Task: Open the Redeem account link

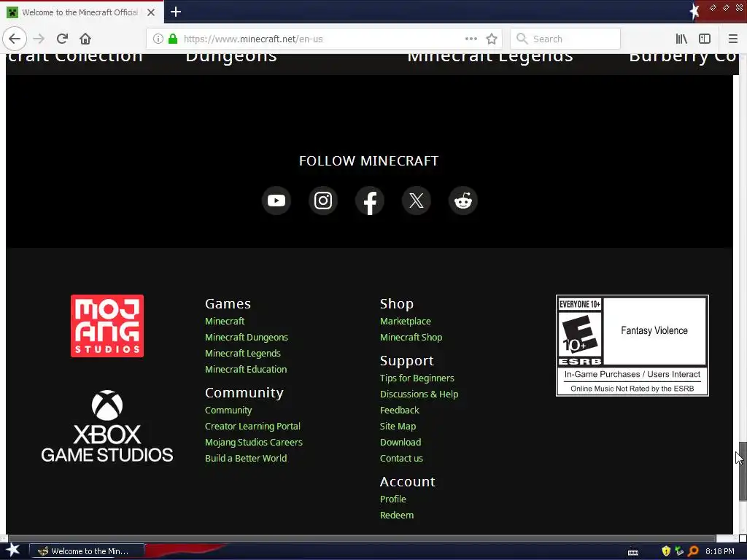Action: [x=396, y=515]
